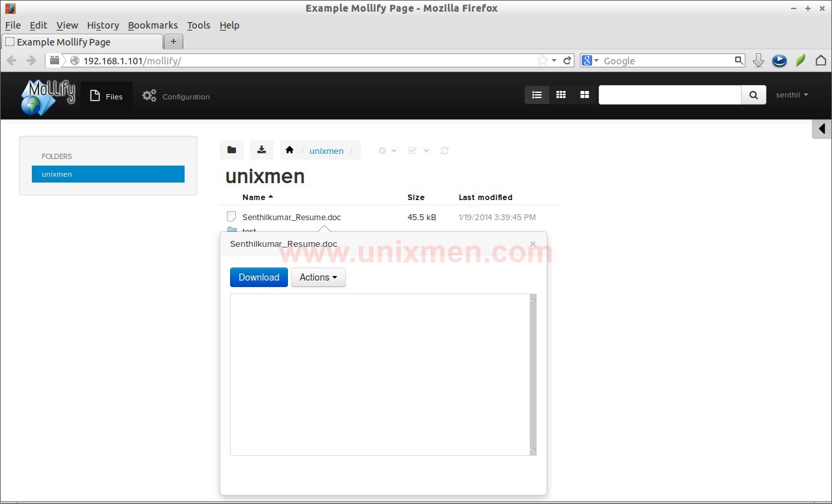Click the 1/19/2014 3:39:45 PM date
832x504 pixels.
click(497, 217)
